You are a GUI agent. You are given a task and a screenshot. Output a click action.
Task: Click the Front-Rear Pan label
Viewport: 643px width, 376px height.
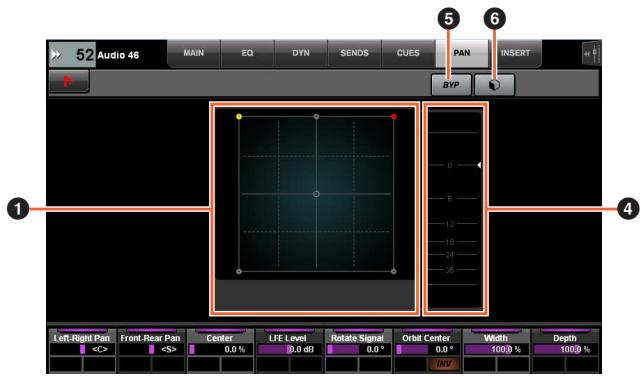coord(150,338)
